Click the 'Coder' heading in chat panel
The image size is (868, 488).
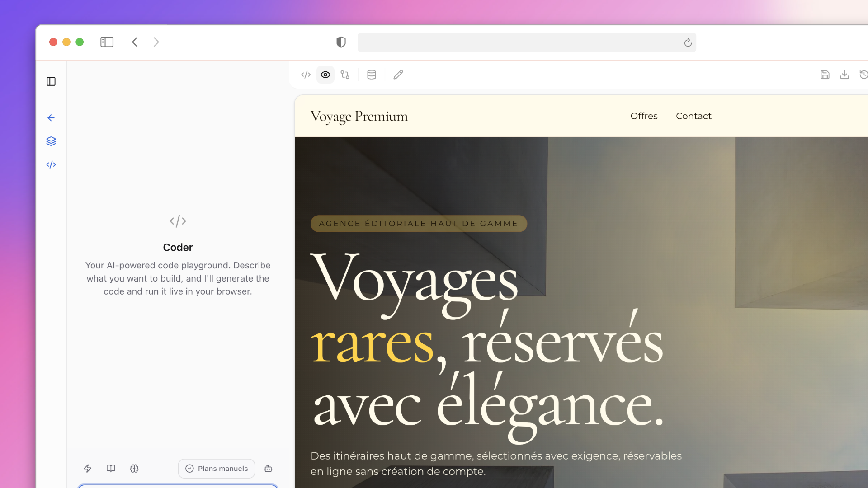click(178, 247)
